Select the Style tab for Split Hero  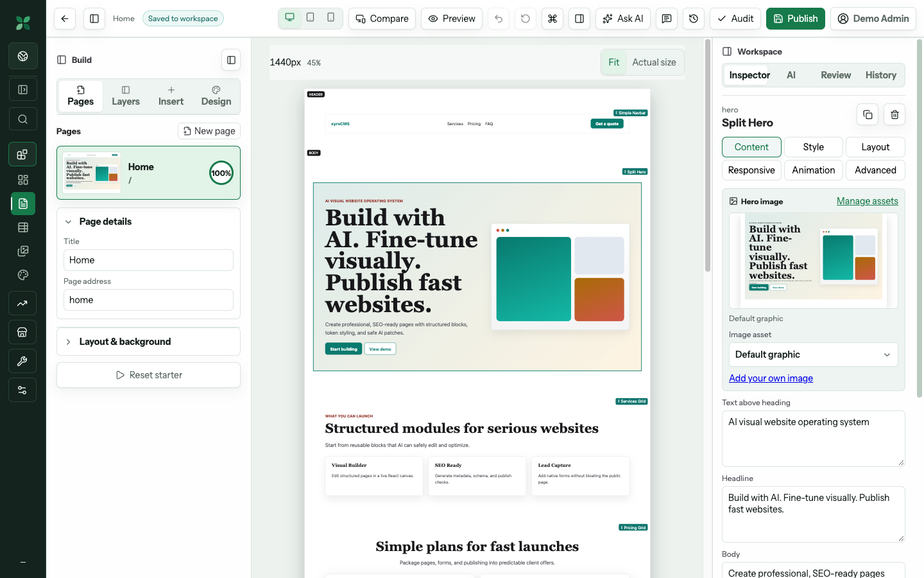click(x=813, y=147)
